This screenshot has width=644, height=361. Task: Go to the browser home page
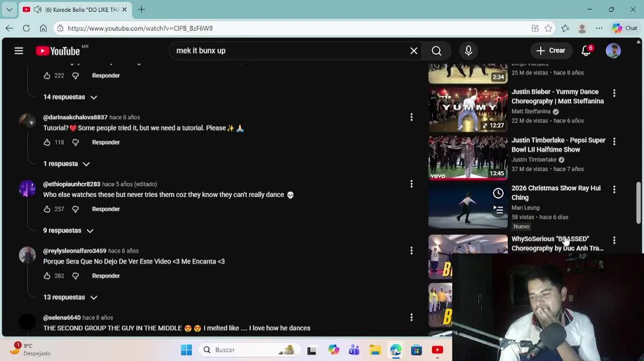point(43,28)
